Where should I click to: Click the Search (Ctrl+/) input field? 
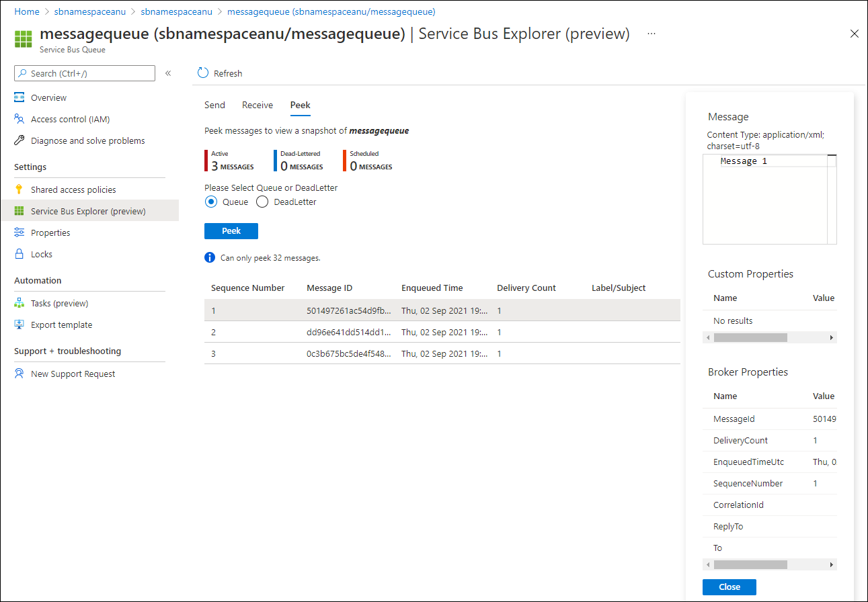point(85,73)
